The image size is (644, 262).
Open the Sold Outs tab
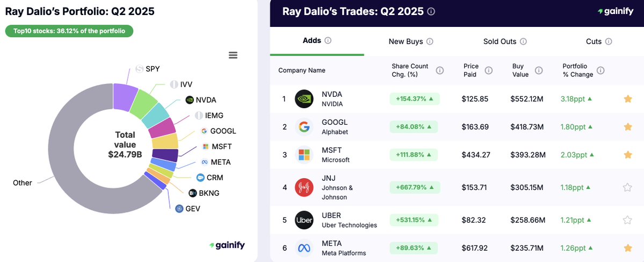point(505,41)
